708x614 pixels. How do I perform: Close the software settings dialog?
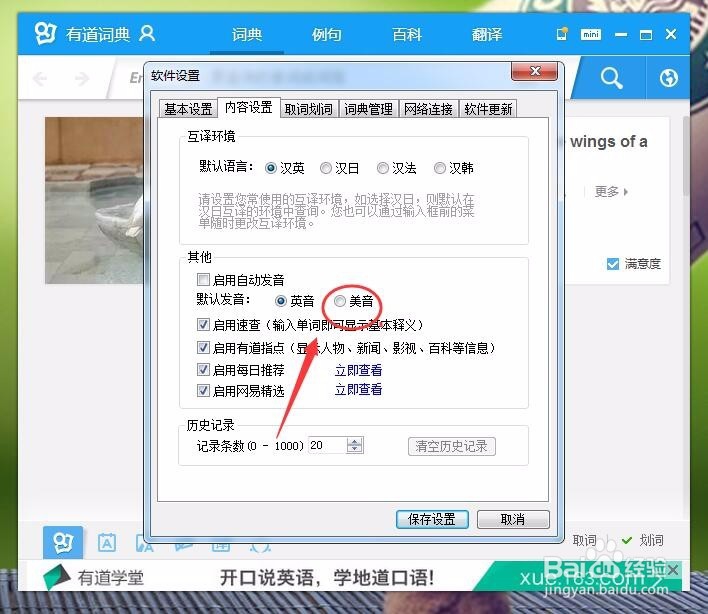point(535,71)
